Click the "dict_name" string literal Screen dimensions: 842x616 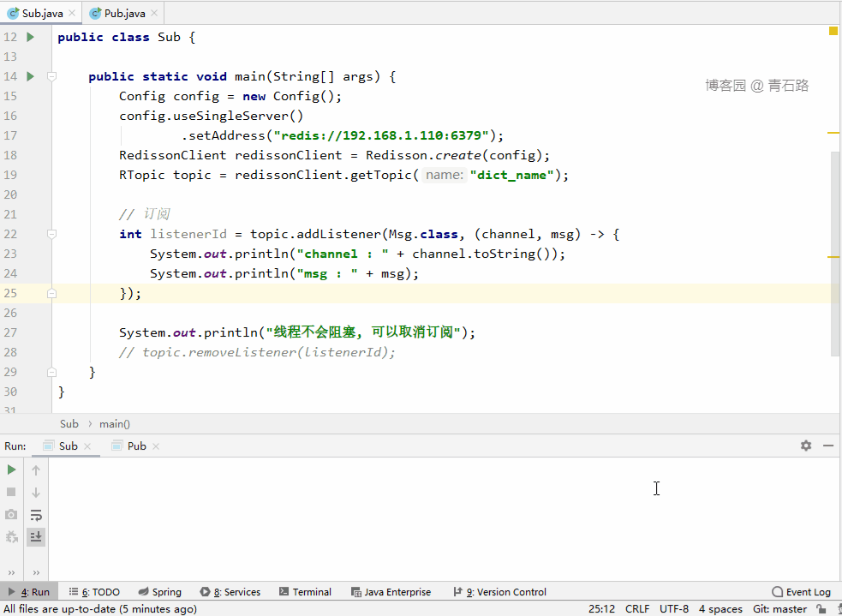[x=511, y=175]
